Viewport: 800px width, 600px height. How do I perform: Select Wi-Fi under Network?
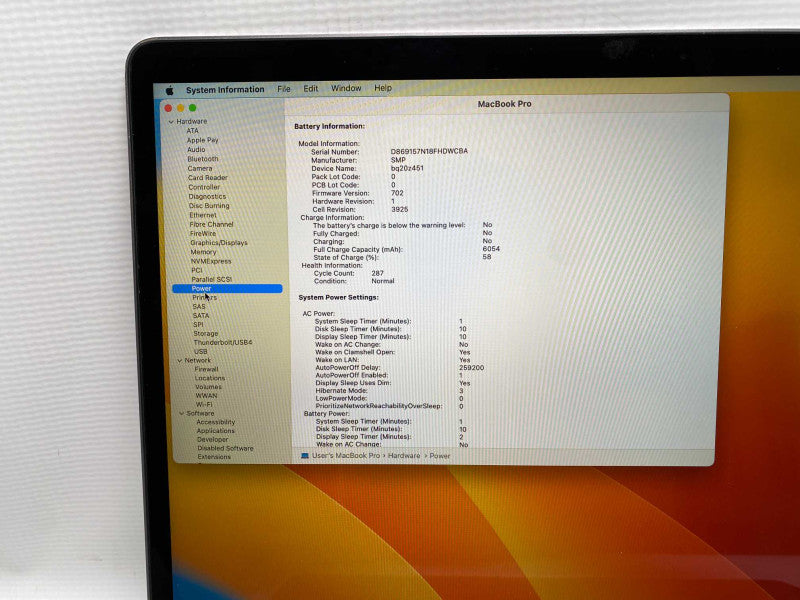[x=204, y=405]
